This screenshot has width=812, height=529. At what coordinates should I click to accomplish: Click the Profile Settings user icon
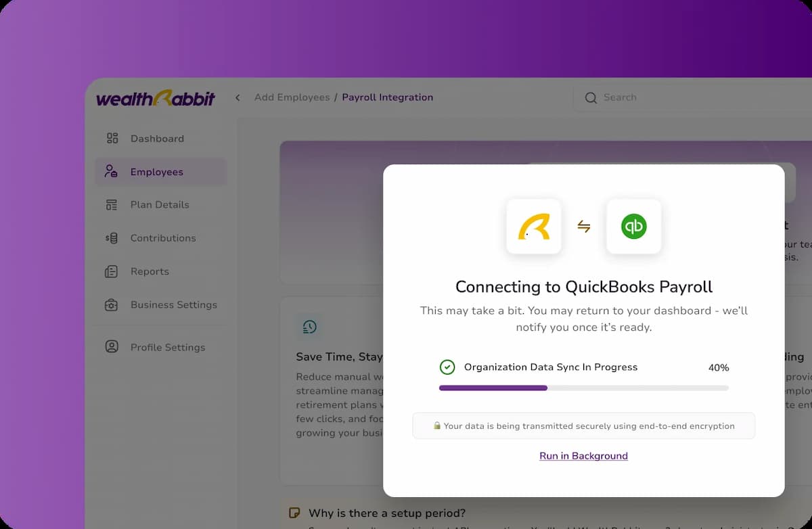click(112, 346)
